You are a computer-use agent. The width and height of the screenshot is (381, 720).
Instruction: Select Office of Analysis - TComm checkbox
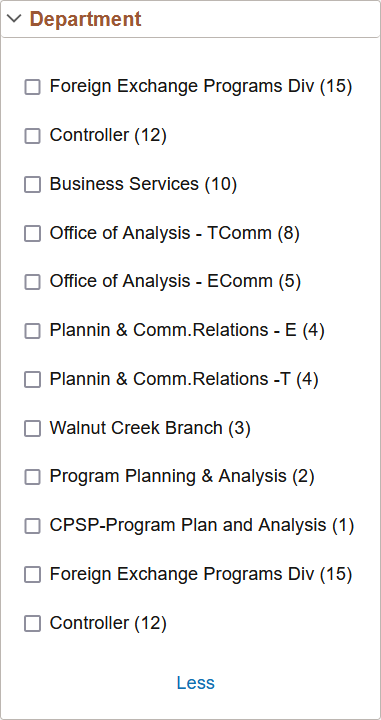(x=32, y=233)
